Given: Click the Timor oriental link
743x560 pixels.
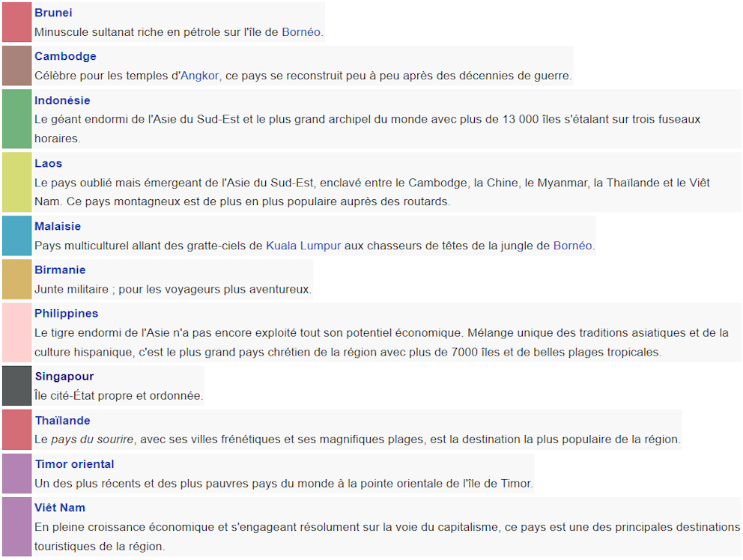Looking at the screenshot, I should pos(74,464).
